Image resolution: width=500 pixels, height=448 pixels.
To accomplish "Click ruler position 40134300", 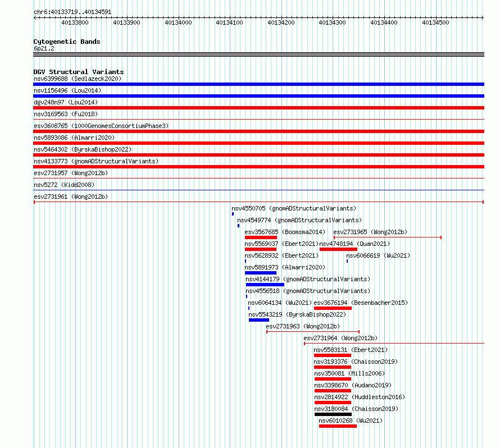I will [332, 22].
